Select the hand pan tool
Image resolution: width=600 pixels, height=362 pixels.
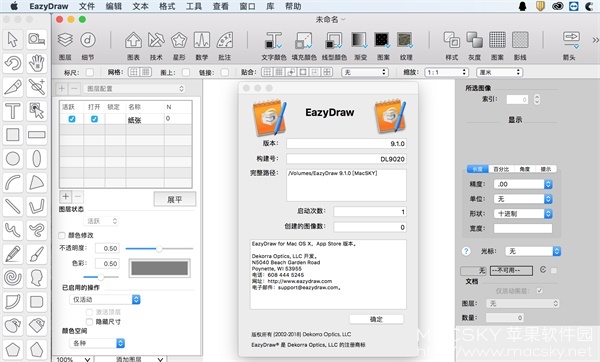(x=37, y=63)
